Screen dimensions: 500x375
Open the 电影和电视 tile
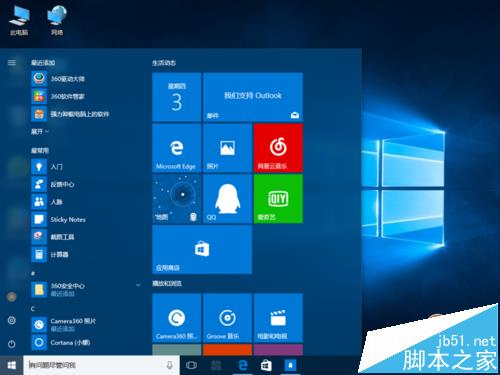click(278, 318)
